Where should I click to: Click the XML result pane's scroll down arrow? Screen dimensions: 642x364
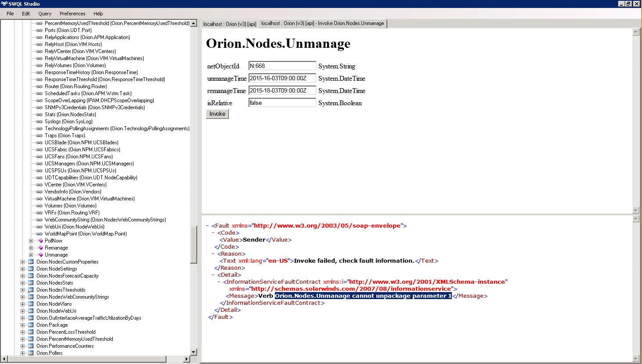click(636, 358)
